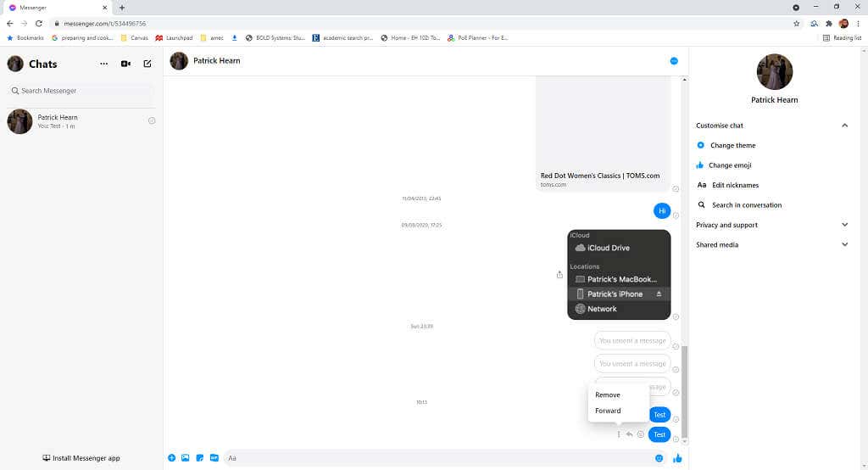Attach a photo using image icon
This screenshot has height=470, width=868.
coord(185,458)
